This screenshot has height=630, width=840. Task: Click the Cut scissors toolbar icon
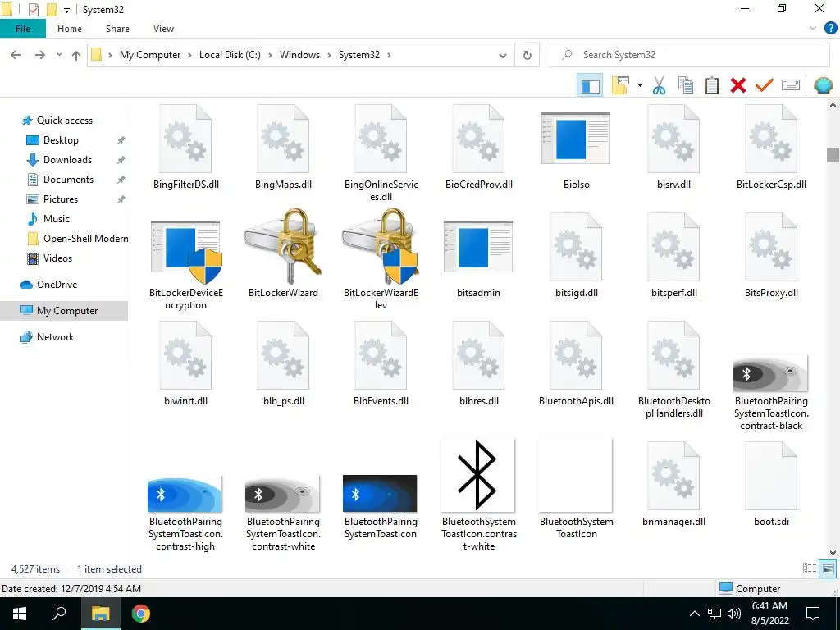659,85
